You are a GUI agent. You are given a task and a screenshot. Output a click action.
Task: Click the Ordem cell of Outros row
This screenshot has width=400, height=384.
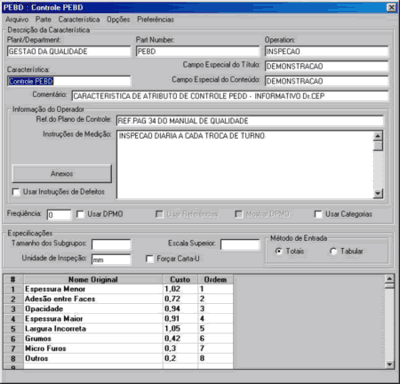point(215,359)
